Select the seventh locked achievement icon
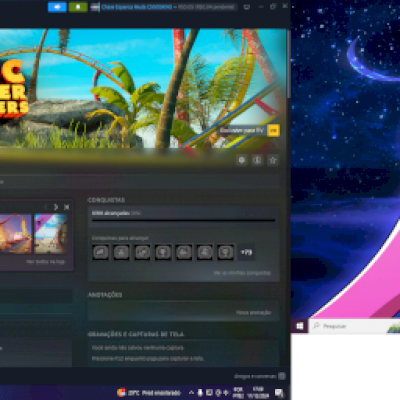The height and width of the screenshot is (400, 400). (x=225, y=252)
